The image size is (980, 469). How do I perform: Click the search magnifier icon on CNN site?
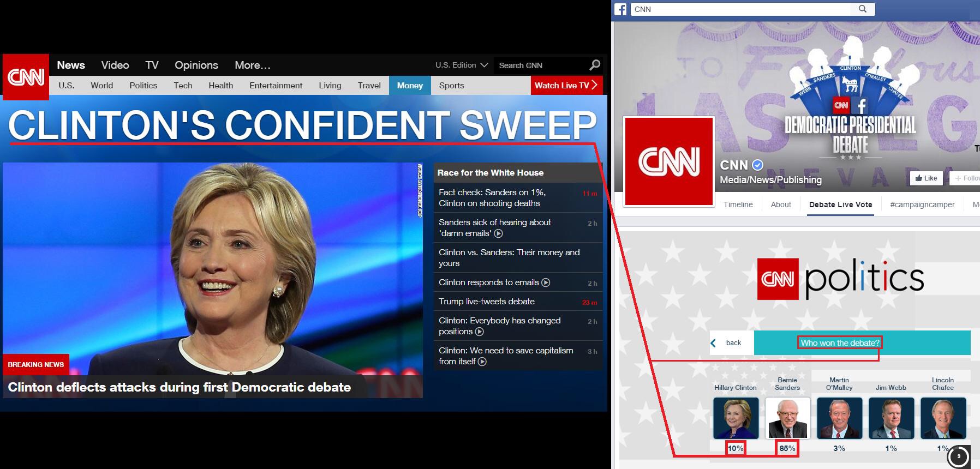point(595,65)
